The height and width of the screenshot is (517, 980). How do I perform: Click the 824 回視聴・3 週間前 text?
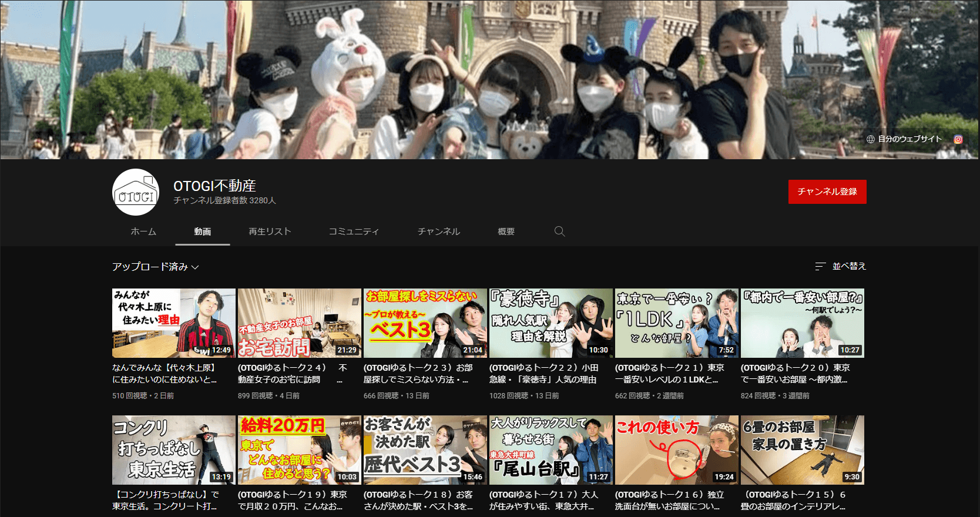775,396
